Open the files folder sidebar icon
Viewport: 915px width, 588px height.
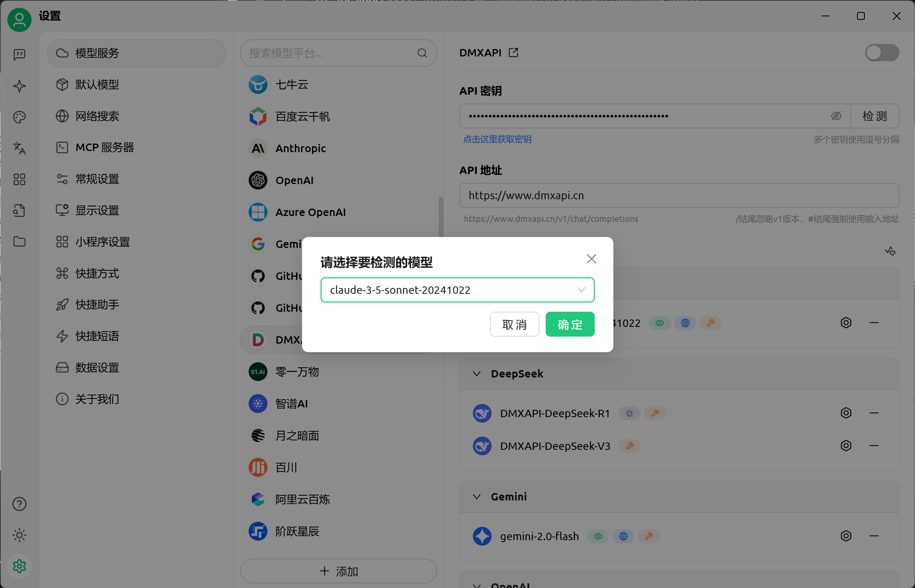pos(19,242)
